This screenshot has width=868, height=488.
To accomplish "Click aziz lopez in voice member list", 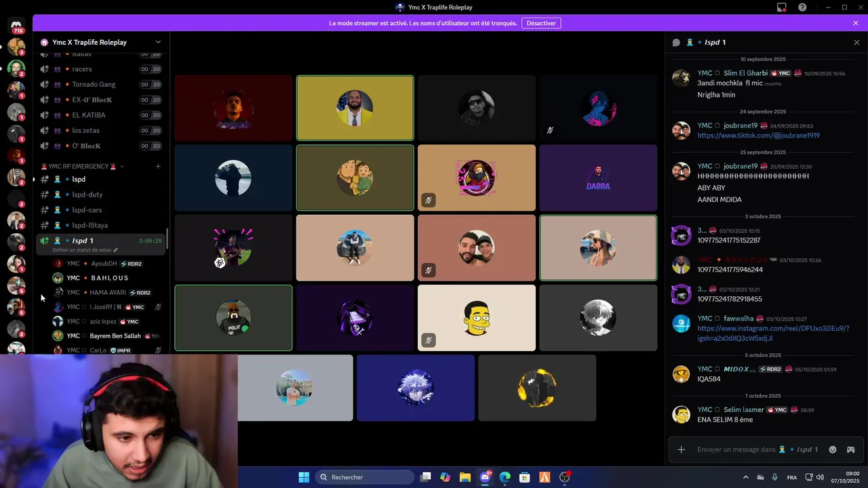I will (x=103, y=322).
